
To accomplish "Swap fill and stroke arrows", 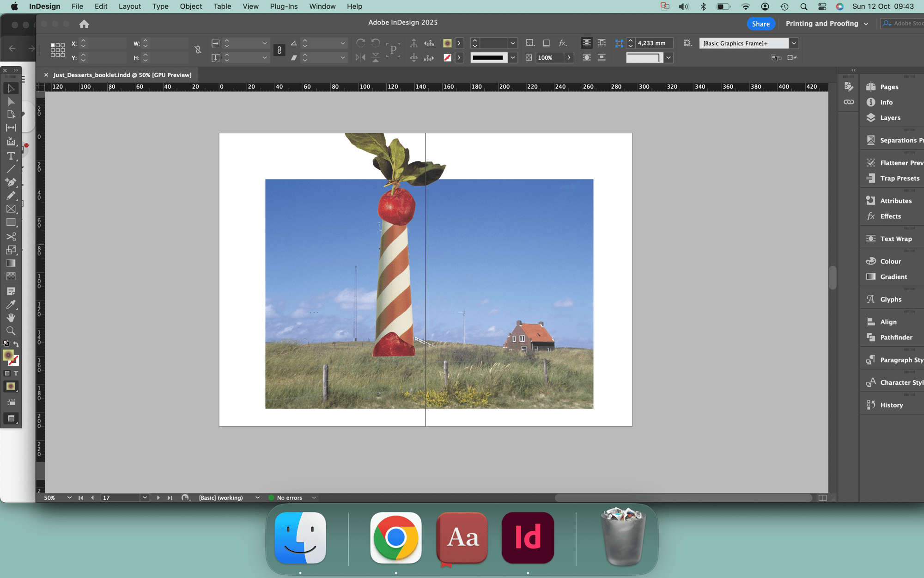I will pos(16,344).
